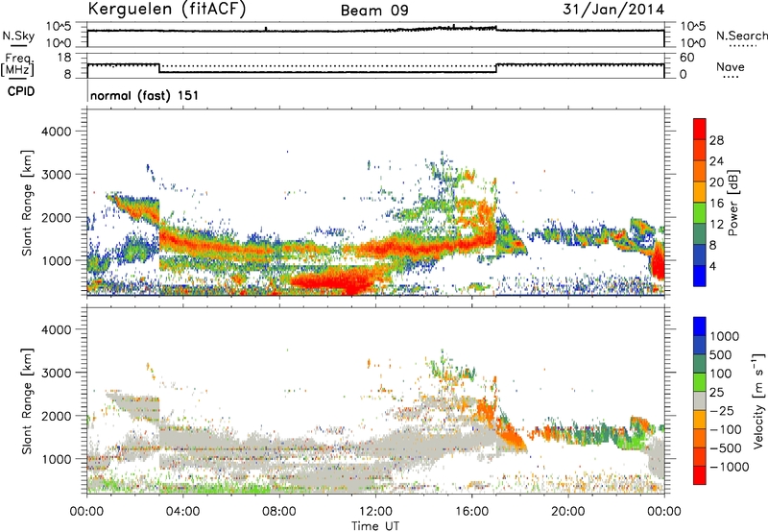This screenshot has height=532, width=768.
Task: Click the "3000" tick on the velocity panel
Action: (56, 373)
